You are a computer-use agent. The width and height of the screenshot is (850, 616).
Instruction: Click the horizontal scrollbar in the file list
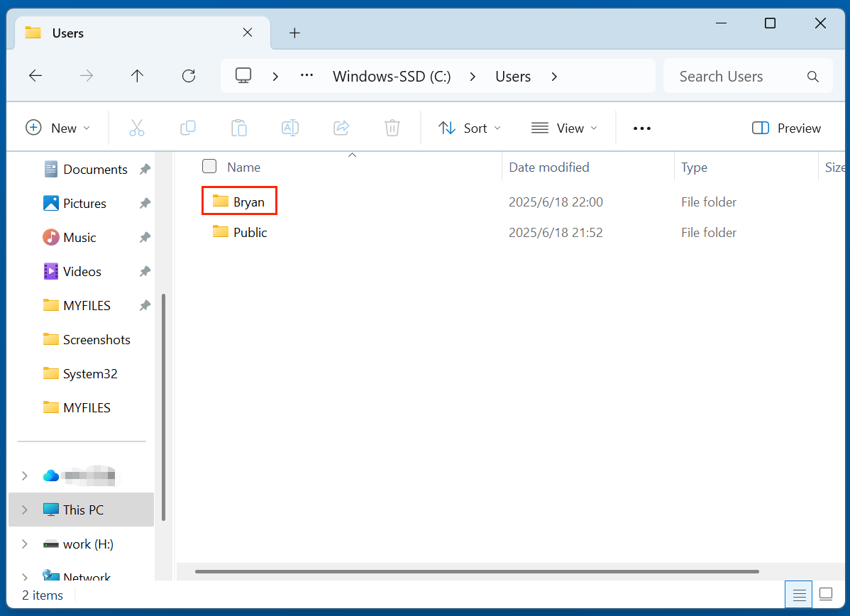point(477,571)
